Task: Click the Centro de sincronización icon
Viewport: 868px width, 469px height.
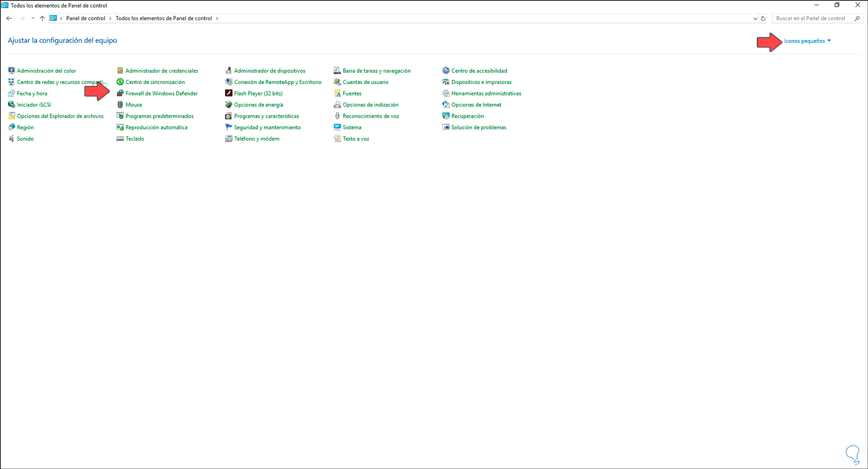Action: 120,82
